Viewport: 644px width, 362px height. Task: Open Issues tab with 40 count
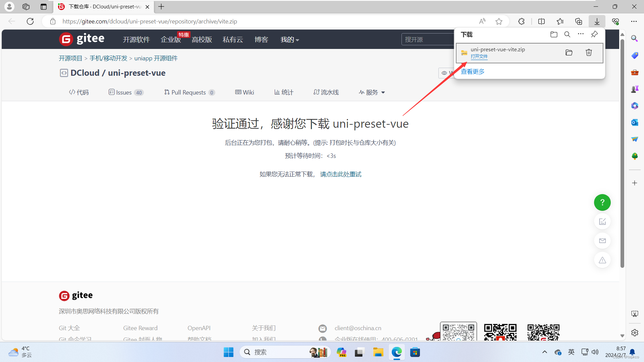pyautogui.click(x=126, y=92)
